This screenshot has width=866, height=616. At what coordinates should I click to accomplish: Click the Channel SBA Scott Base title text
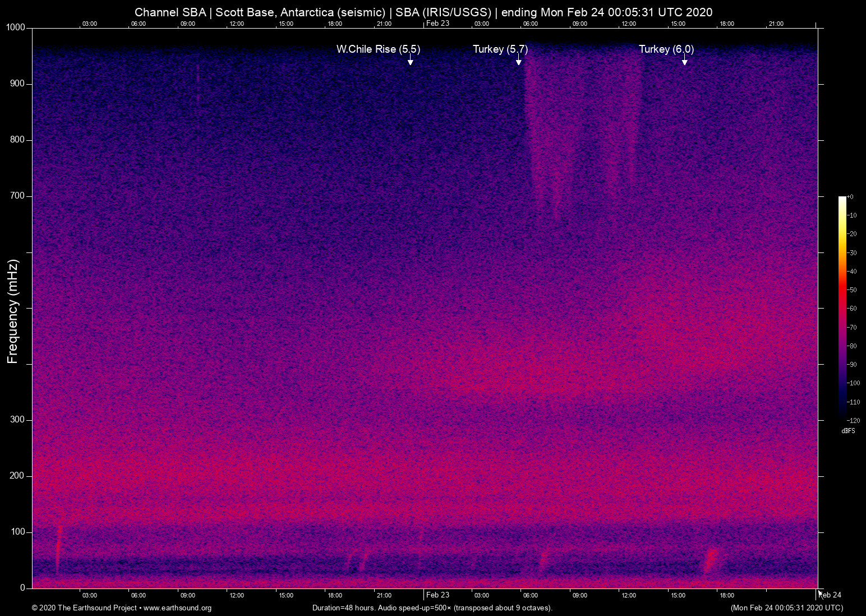pyautogui.click(x=423, y=12)
